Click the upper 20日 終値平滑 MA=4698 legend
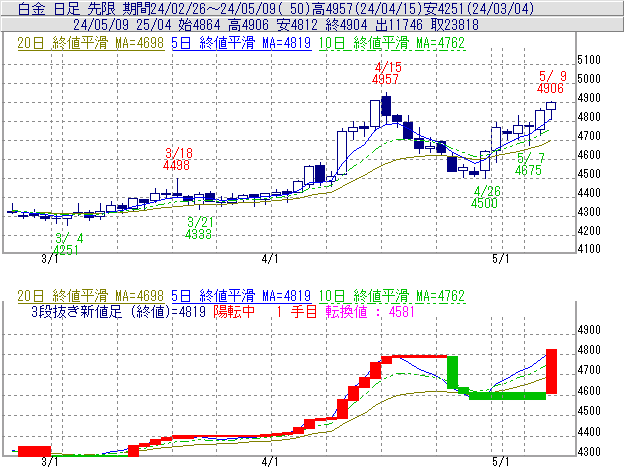The image size is (624, 475). click(91, 43)
